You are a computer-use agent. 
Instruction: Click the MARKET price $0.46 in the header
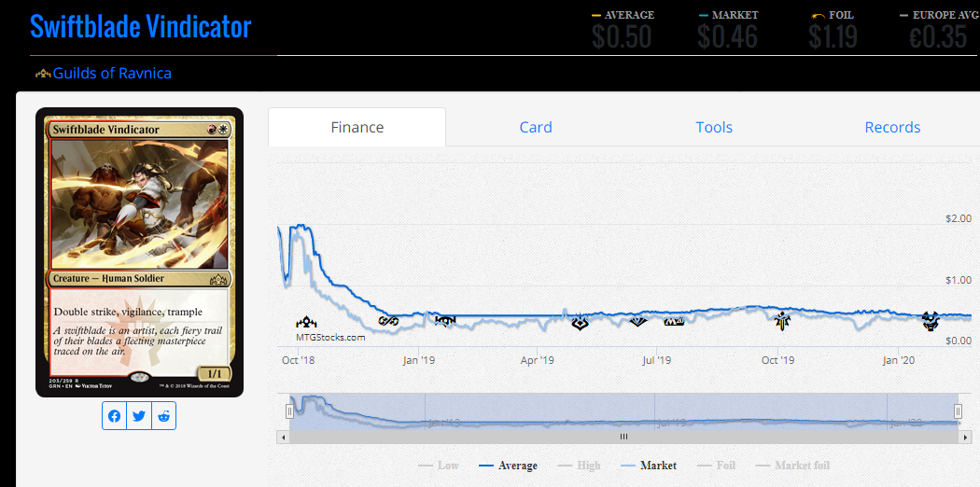coord(727,37)
